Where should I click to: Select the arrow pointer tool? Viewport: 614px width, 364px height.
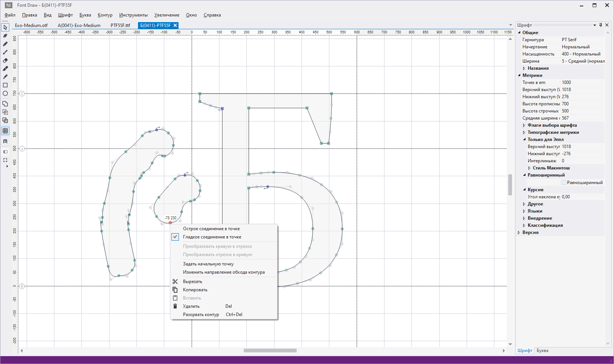click(x=5, y=27)
